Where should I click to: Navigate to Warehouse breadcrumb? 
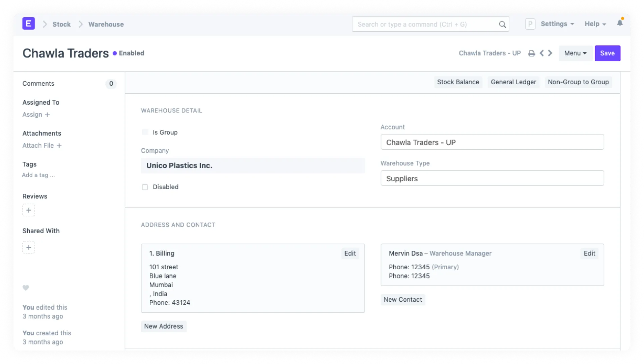(106, 24)
